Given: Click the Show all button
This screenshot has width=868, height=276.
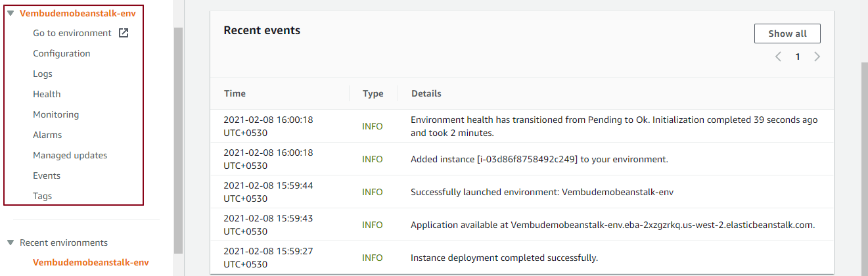Looking at the screenshot, I should click(x=787, y=34).
